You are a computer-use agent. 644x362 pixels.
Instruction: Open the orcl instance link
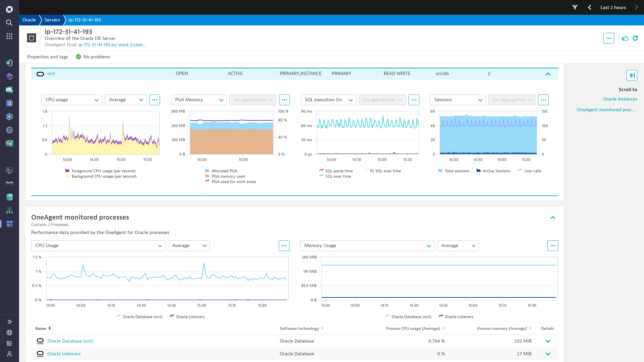(51, 74)
